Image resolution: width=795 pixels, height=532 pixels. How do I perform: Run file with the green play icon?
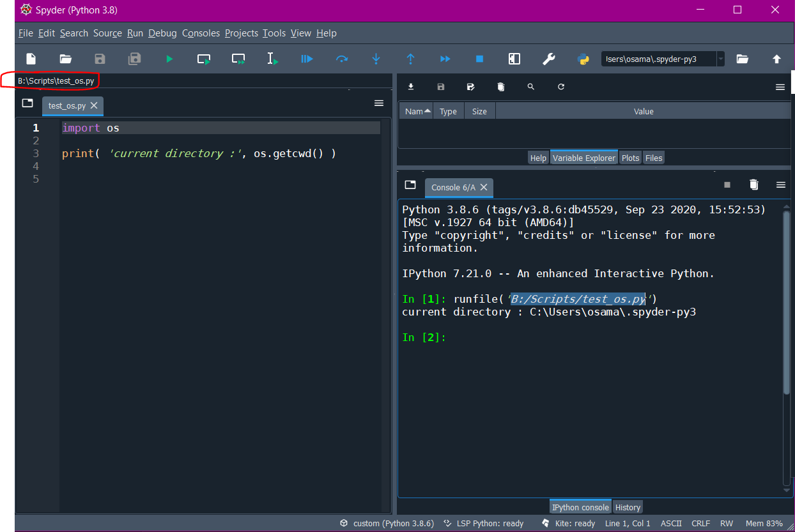[169, 59]
